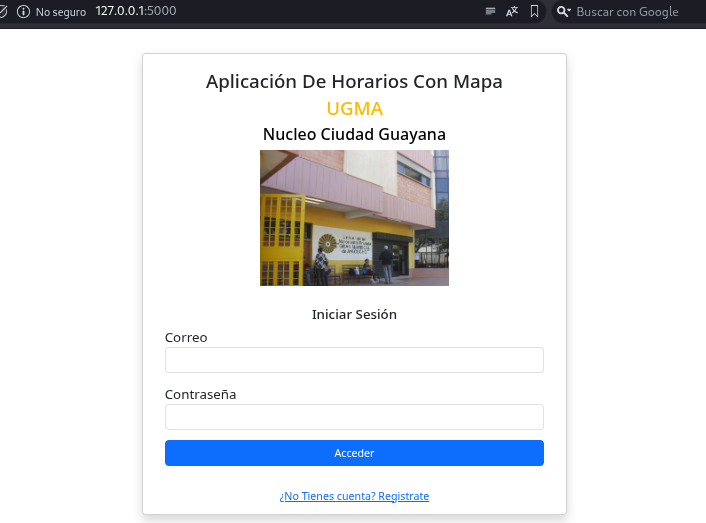The image size is (706, 523).
Task: Open the search engine magnifier dropdown
Action: coord(564,12)
